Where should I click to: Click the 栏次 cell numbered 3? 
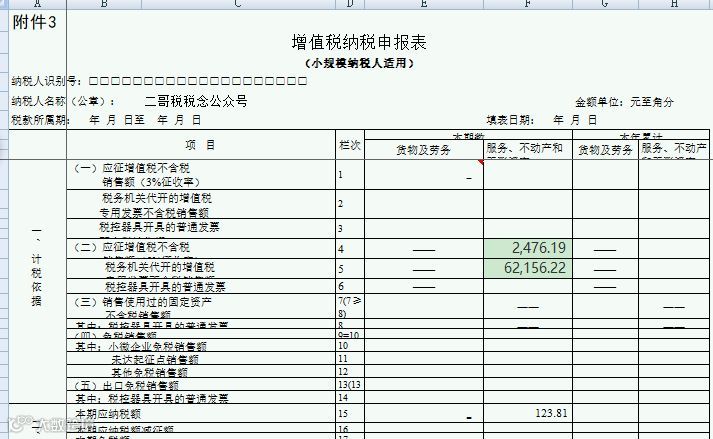point(350,229)
